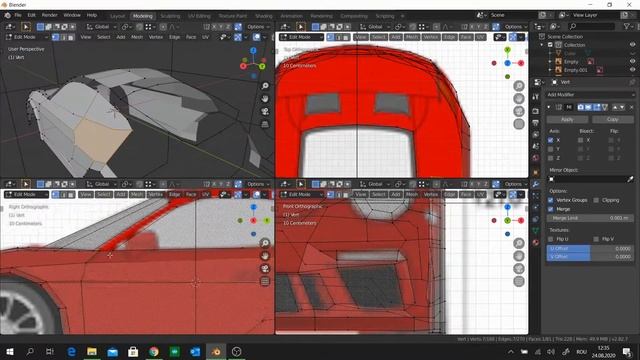The height and width of the screenshot is (360, 640).
Task: Toggle the Merge checkbox
Action: [551, 209]
